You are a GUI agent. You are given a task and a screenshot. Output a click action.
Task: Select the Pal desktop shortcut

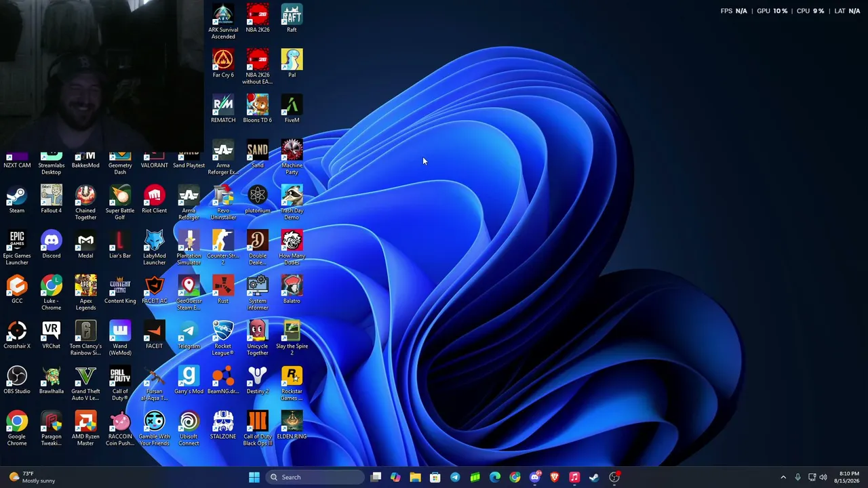pyautogui.click(x=292, y=63)
